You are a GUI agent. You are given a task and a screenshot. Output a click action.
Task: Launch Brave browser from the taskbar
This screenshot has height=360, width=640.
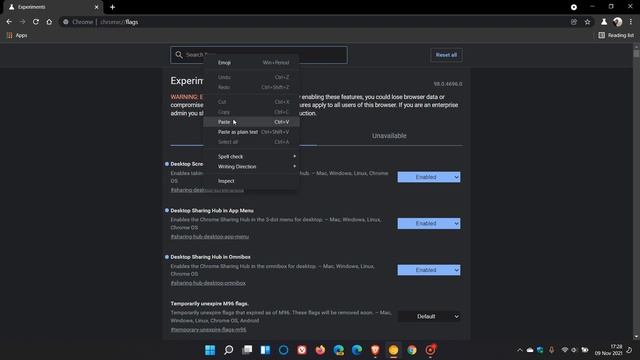click(x=375, y=350)
